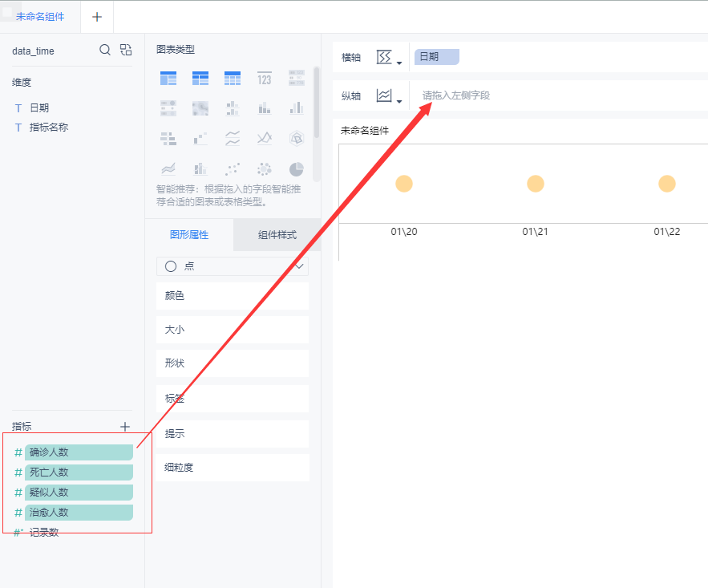Select the pie chart icon

(297, 169)
